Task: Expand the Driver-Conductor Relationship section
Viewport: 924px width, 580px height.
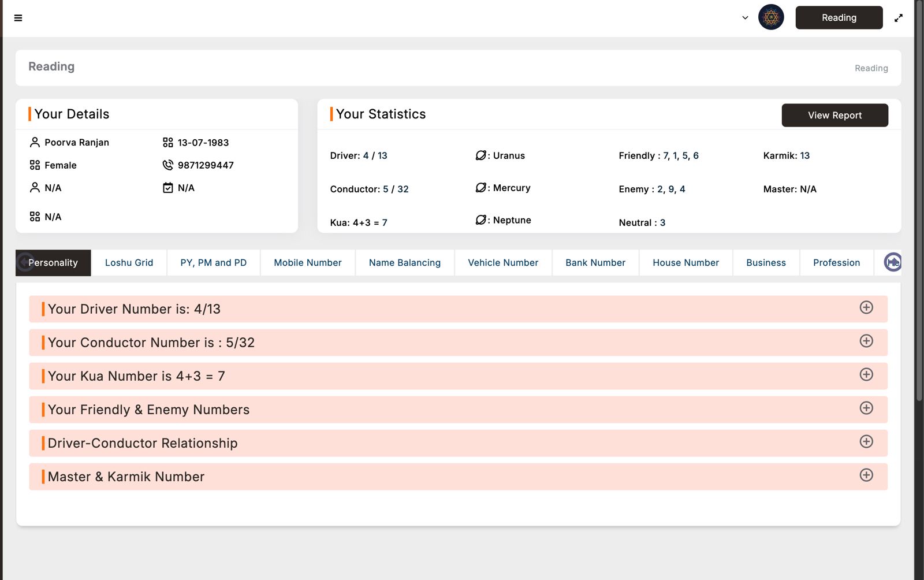Action: click(866, 442)
